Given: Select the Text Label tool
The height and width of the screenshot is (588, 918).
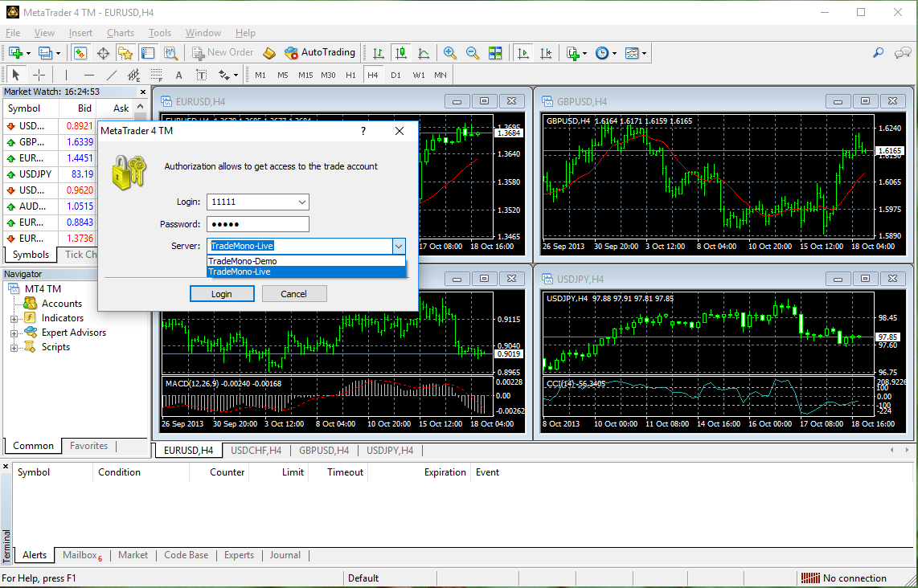Looking at the screenshot, I should click(x=202, y=75).
